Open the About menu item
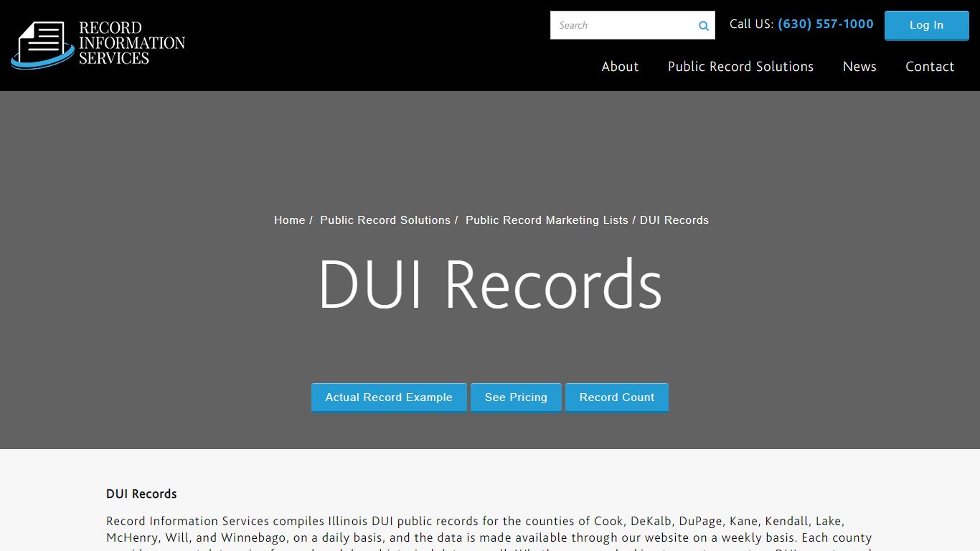This screenshot has width=980, height=551. click(x=620, y=67)
